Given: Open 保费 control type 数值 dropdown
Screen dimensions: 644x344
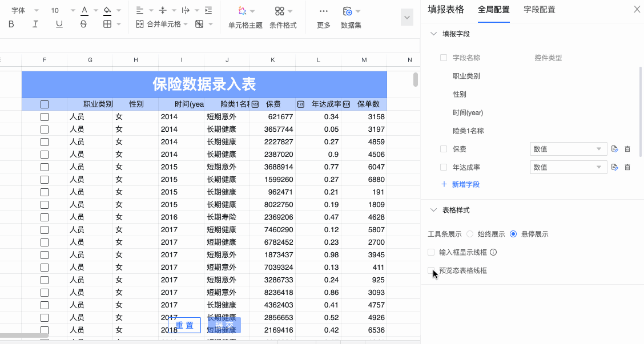Looking at the screenshot, I should (x=569, y=149).
